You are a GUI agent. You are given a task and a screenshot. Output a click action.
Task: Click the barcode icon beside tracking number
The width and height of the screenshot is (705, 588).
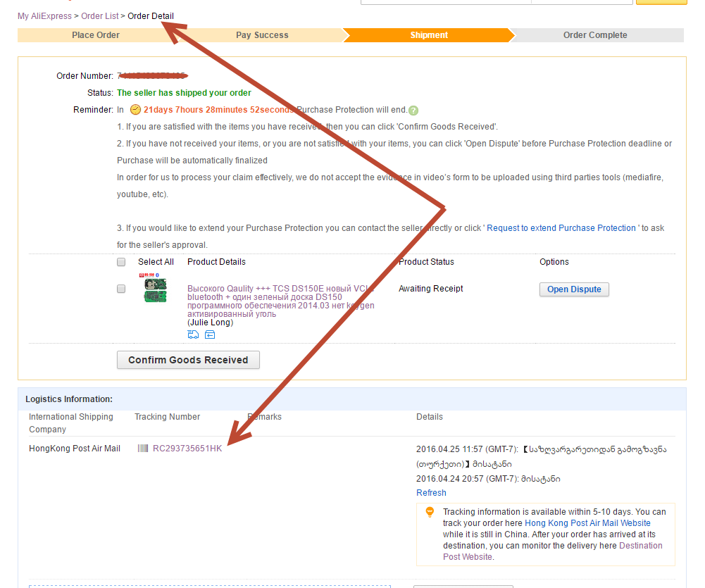(x=142, y=448)
